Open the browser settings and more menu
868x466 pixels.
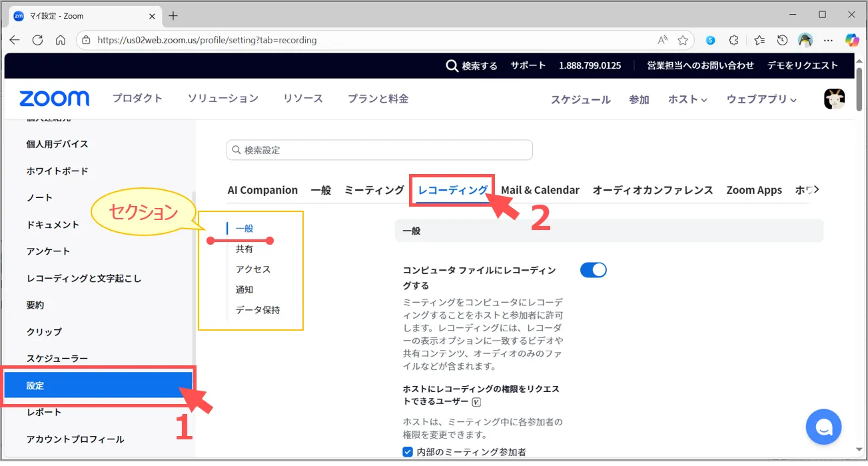829,40
